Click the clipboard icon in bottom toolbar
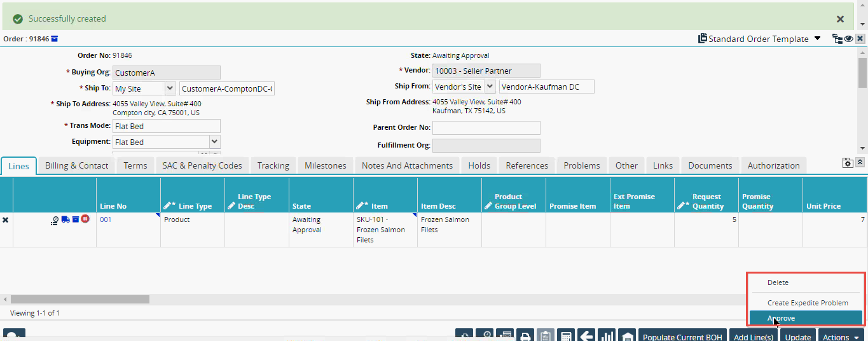 click(x=545, y=335)
